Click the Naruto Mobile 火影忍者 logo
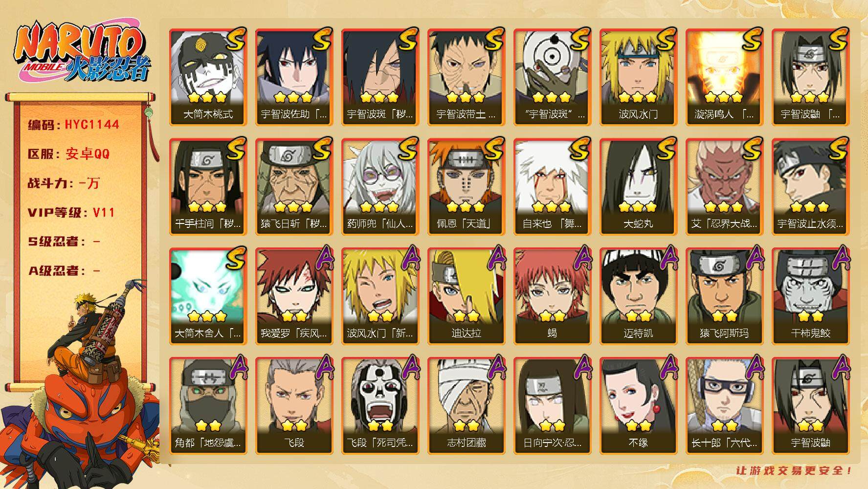The width and height of the screenshot is (868, 489). tap(81, 54)
